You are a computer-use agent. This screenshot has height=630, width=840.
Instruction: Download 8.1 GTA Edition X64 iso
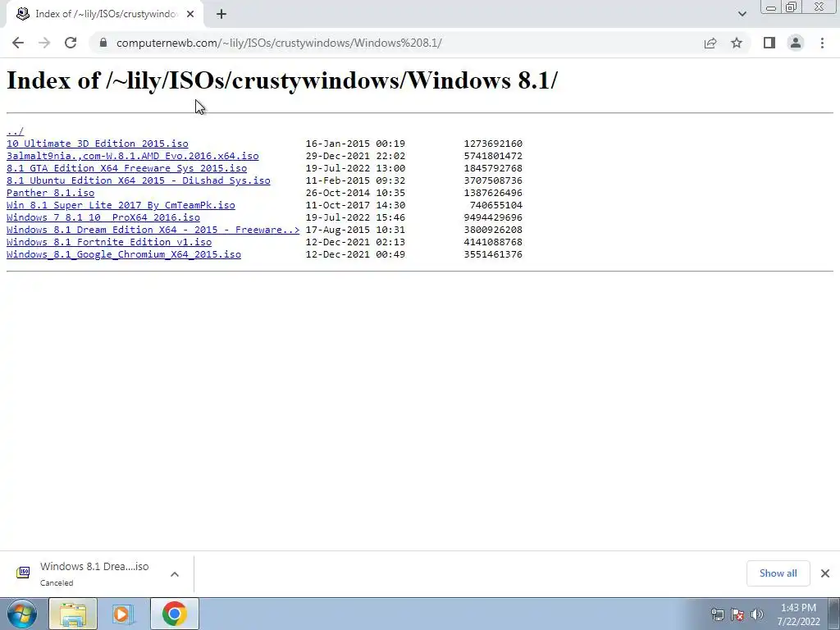click(126, 168)
